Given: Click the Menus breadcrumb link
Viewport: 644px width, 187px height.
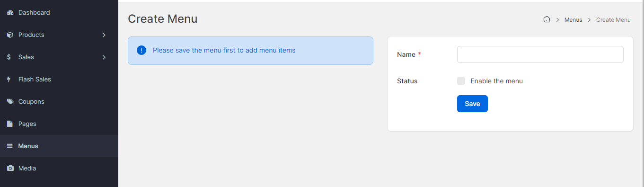Looking at the screenshot, I should 573,20.
